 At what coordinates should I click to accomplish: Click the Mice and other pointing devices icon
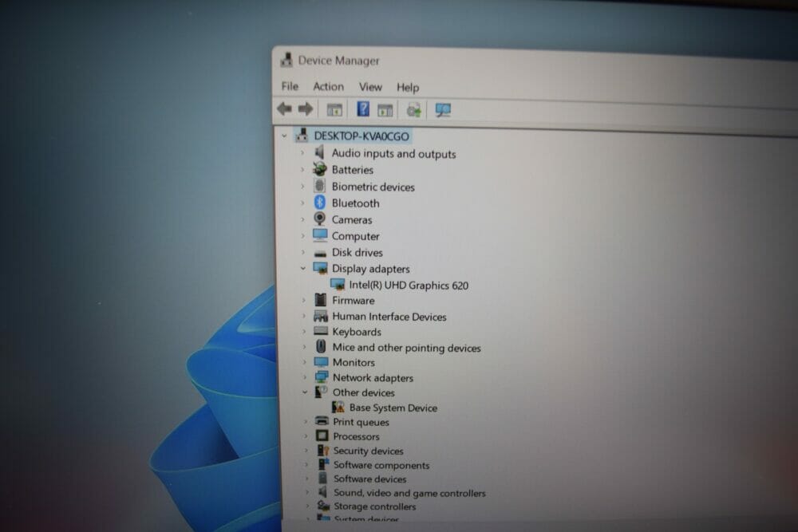(x=321, y=346)
